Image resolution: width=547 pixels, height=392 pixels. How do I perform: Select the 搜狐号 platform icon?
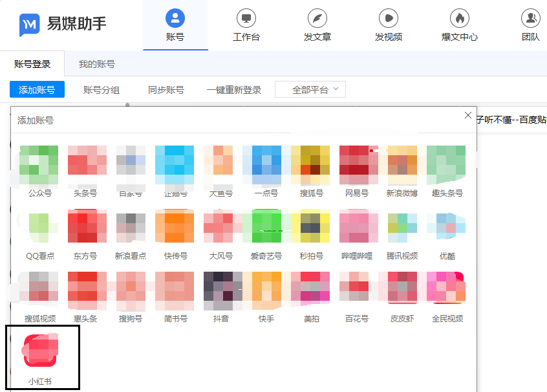(310, 165)
